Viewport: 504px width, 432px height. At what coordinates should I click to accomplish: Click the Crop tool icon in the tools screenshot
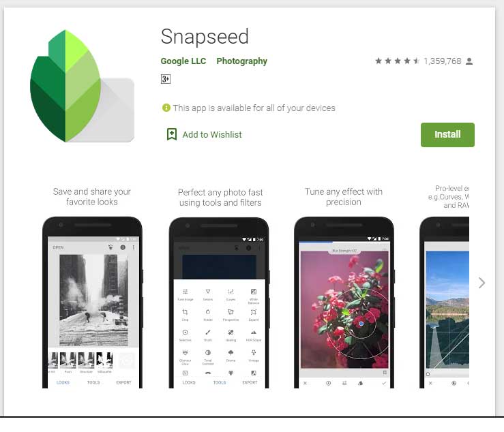(x=185, y=312)
